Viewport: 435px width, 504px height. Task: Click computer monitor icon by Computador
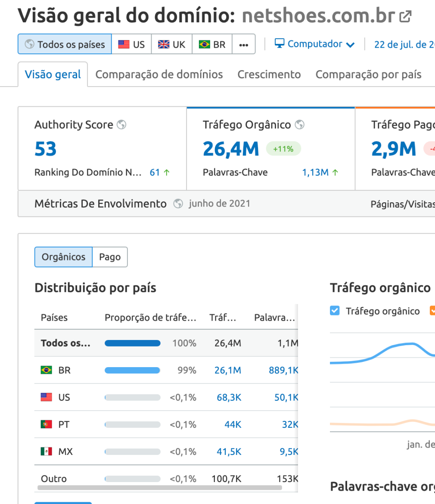click(x=279, y=43)
